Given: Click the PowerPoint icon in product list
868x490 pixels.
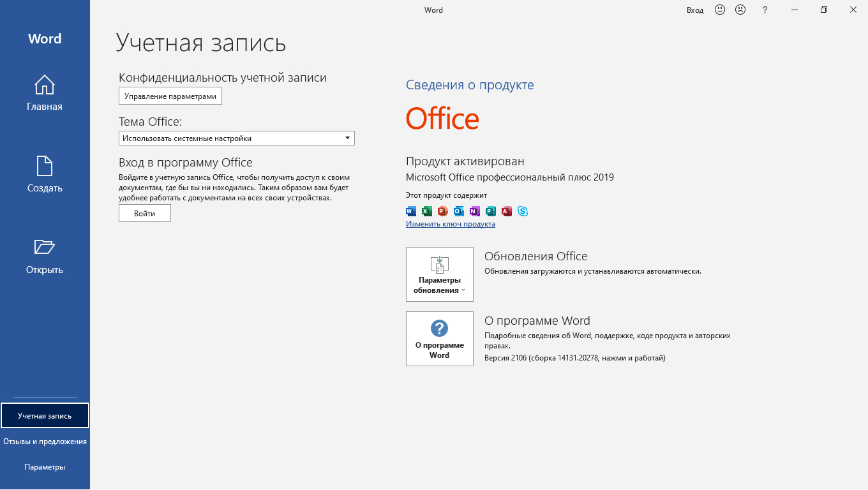Looking at the screenshot, I should (x=442, y=211).
